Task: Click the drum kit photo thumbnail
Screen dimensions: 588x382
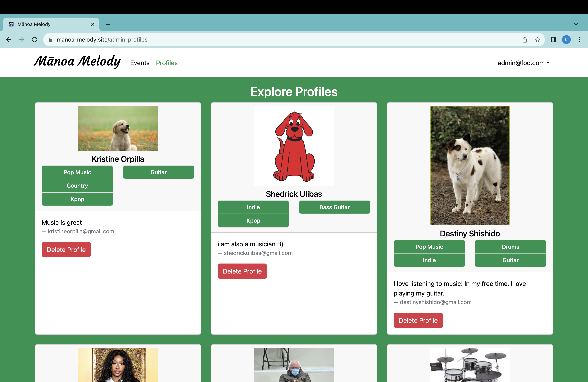Action: [x=470, y=365]
